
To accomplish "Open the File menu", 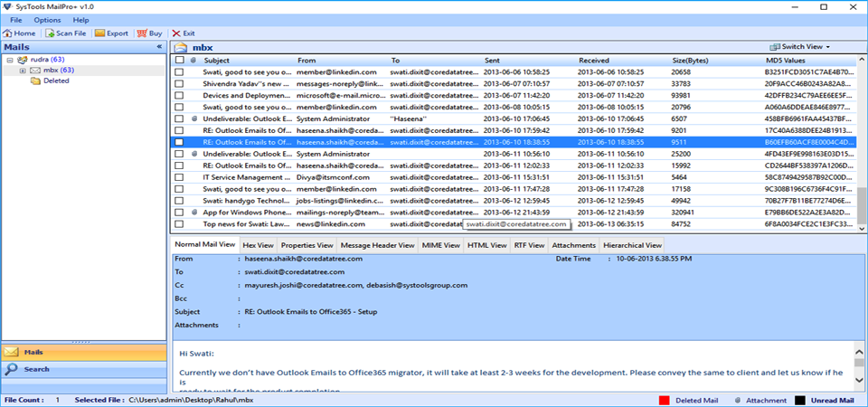I will click(x=15, y=20).
